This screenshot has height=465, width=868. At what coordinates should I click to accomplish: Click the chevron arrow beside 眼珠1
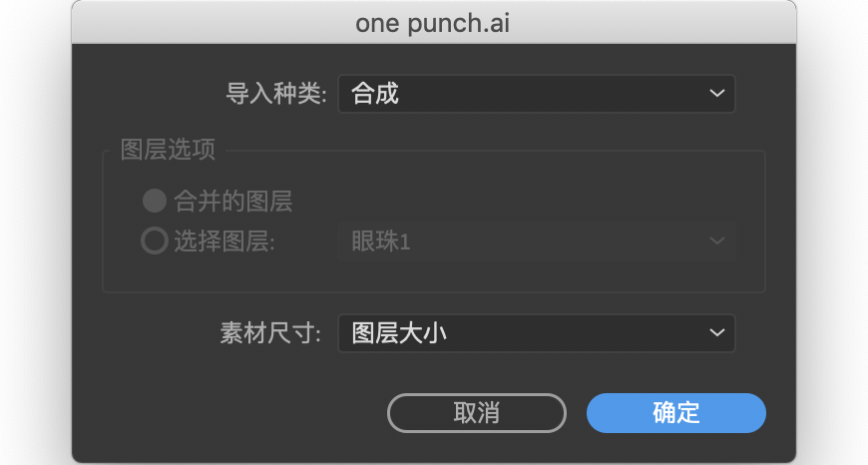click(716, 241)
